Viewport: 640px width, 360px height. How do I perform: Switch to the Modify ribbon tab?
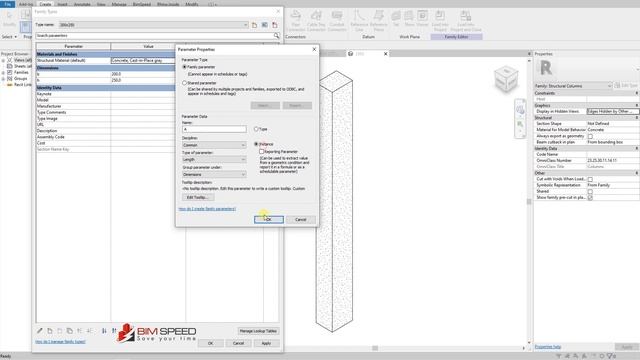pos(192,4)
